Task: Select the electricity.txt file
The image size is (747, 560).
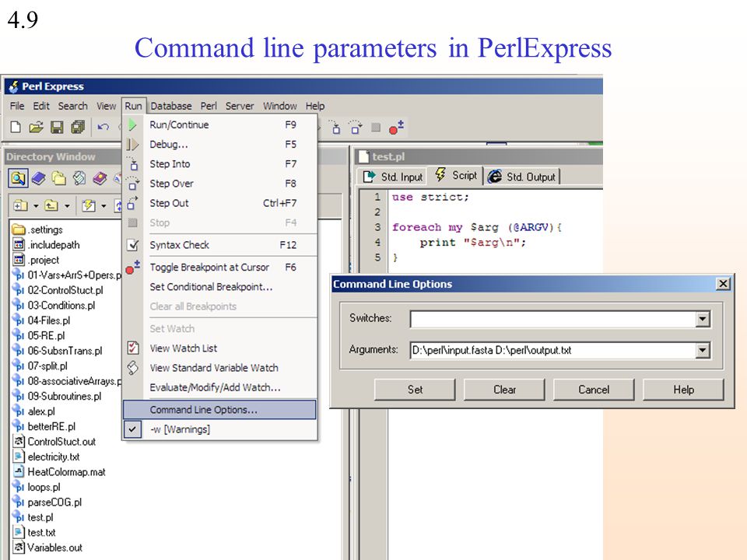Action: 46,457
